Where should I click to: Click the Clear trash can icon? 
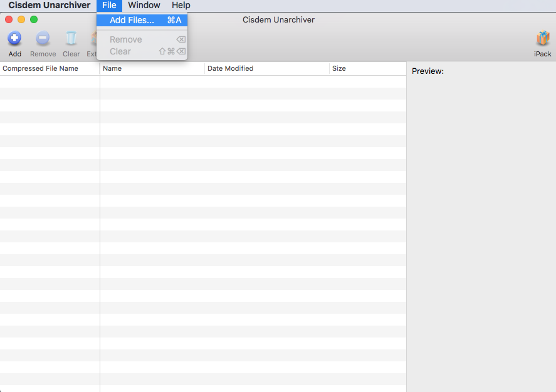pyautogui.click(x=71, y=39)
